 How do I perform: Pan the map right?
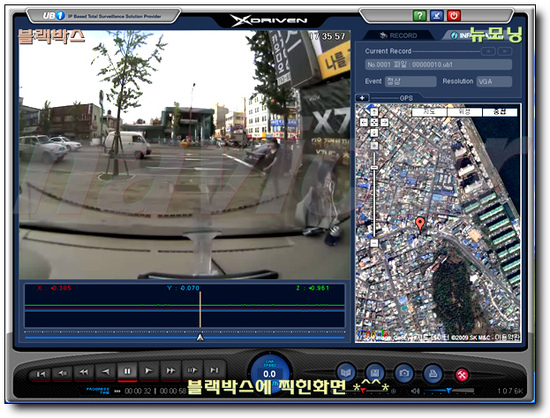point(384,122)
